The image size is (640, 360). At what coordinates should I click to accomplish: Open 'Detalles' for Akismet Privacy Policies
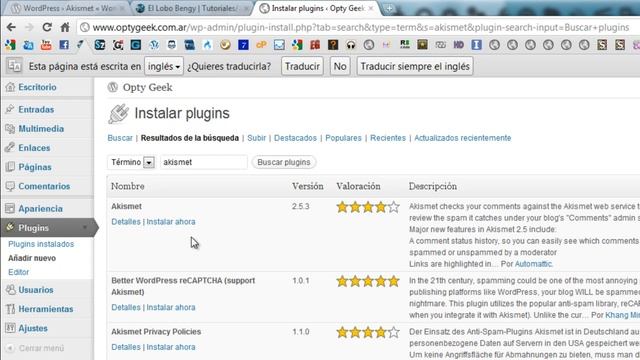126,347
